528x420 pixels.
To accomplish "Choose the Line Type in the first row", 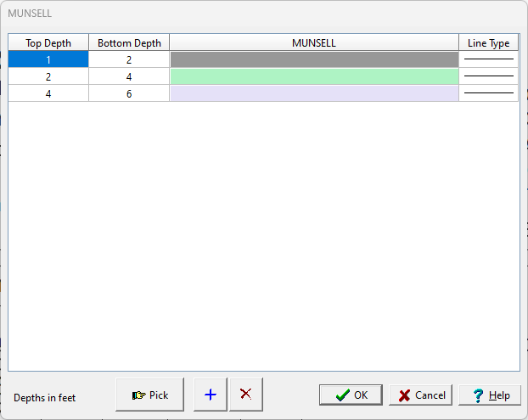I will coord(488,59).
